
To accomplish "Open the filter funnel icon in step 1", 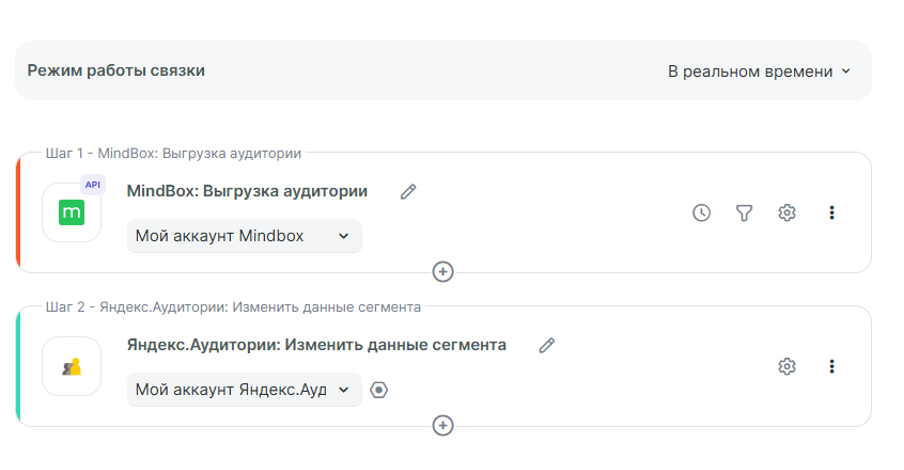I will point(744,213).
